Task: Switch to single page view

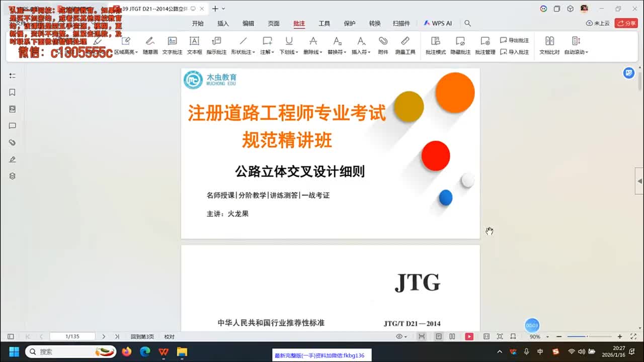Action: 439,336
